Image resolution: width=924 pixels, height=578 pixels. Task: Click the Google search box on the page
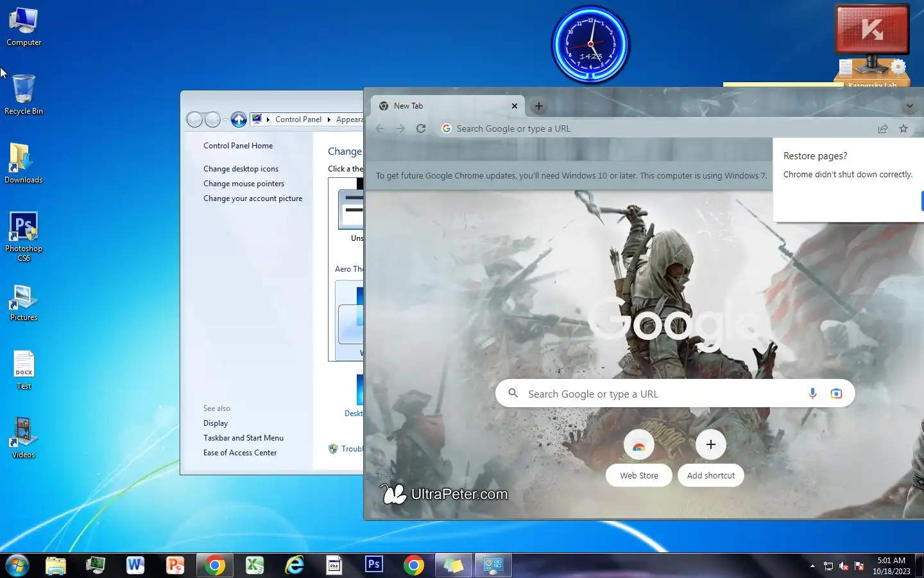click(x=675, y=394)
